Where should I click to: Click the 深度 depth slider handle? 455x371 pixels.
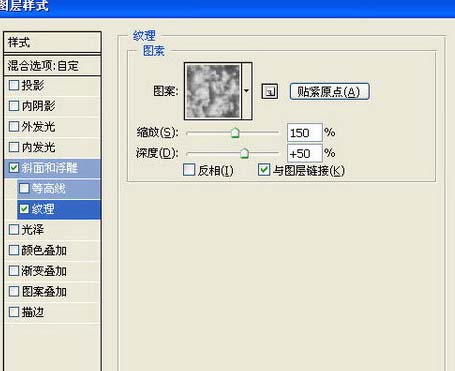click(x=244, y=153)
